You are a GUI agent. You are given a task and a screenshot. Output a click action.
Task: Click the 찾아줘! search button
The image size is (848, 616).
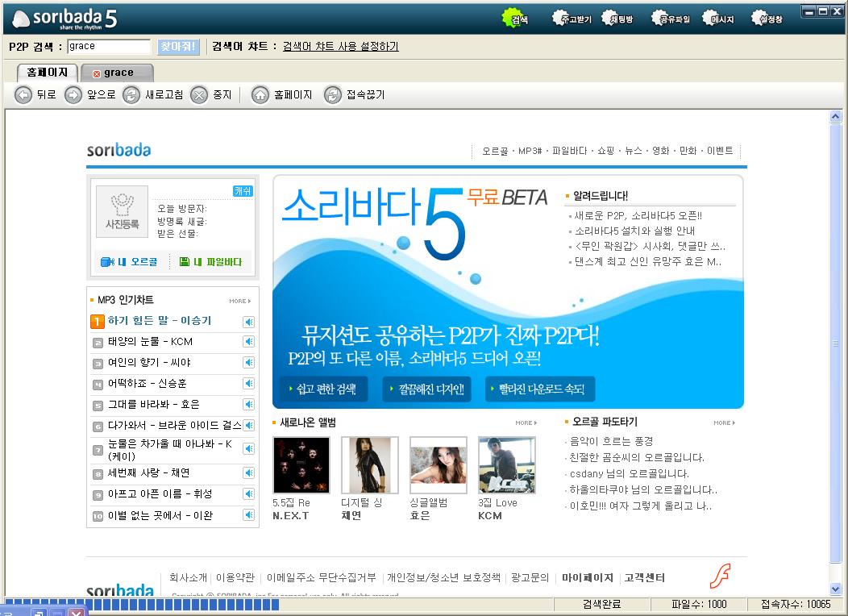click(178, 47)
